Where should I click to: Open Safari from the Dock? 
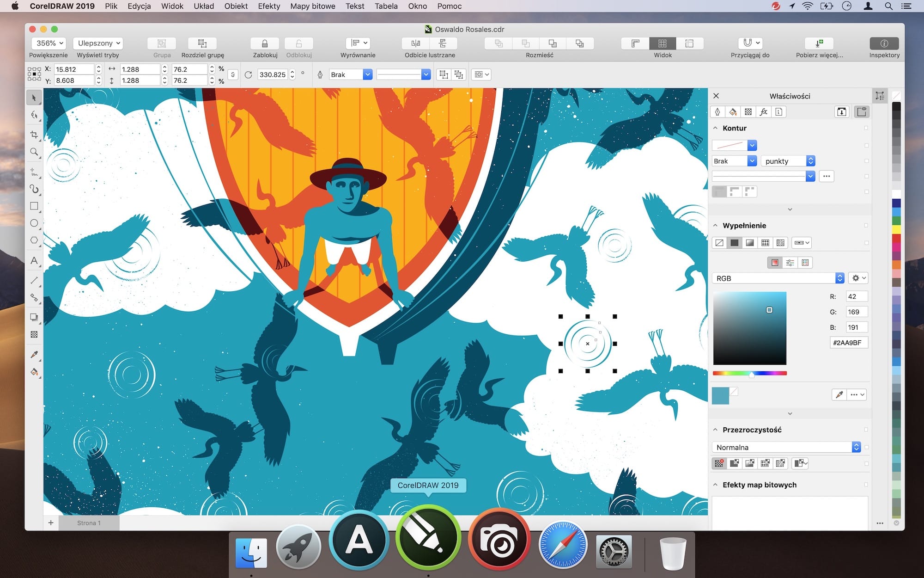click(562, 544)
